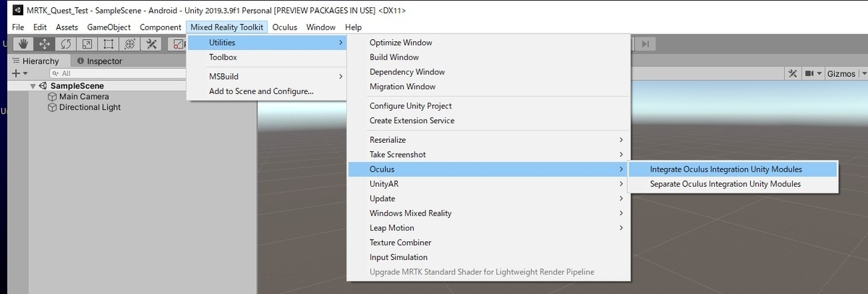The width and height of the screenshot is (868, 294).
Task: Choose Toolbox from the Mixed Reality Toolkit menu
Action: pos(267,57)
